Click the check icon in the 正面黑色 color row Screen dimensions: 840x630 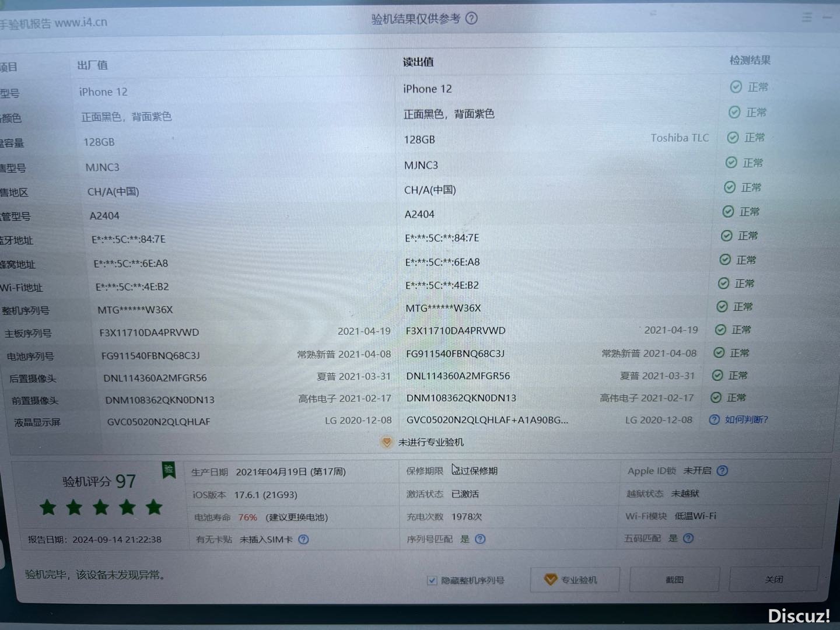(734, 112)
